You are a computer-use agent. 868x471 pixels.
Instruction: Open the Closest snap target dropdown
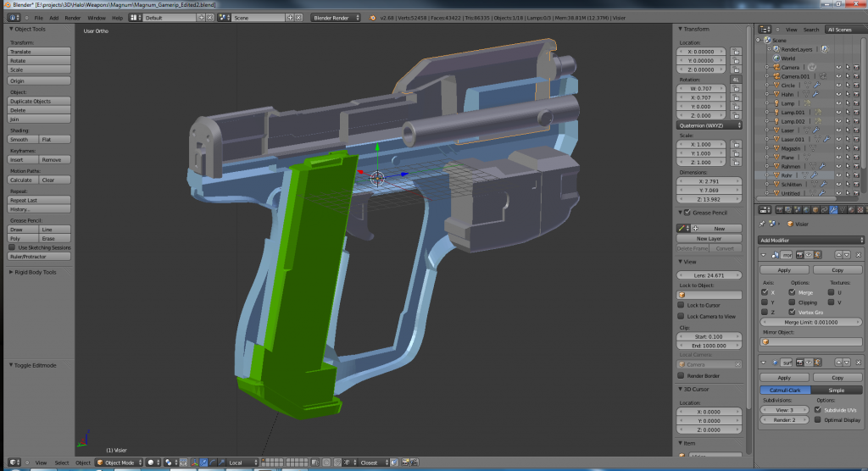pyautogui.click(x=373, y=463)
